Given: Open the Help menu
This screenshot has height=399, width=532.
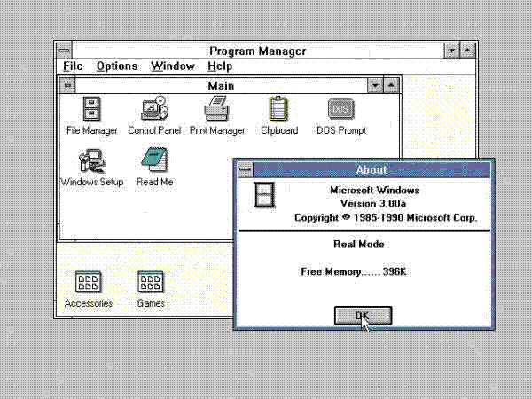Looking at the screenshot, I should pyautogui.click(x=220, y=66).
